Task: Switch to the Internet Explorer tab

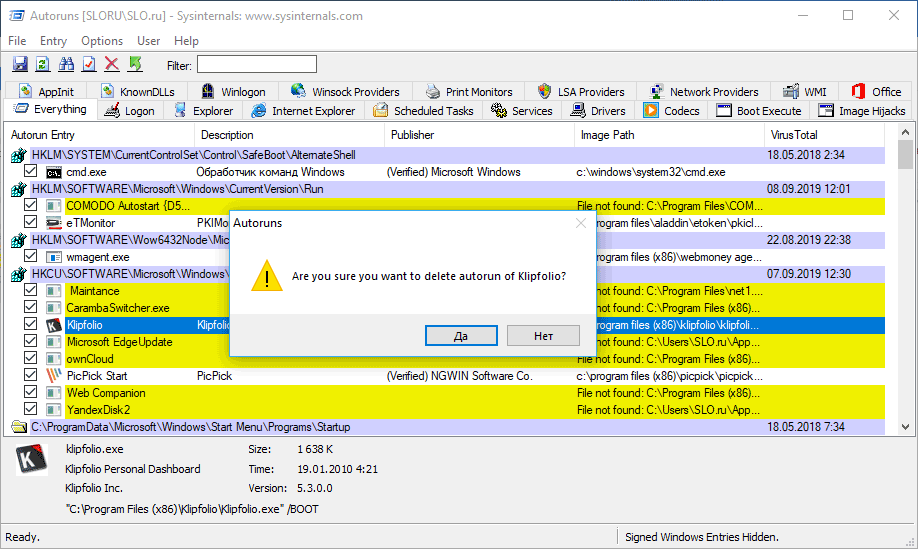Action: pyautogui.click(x=303, y=111)
